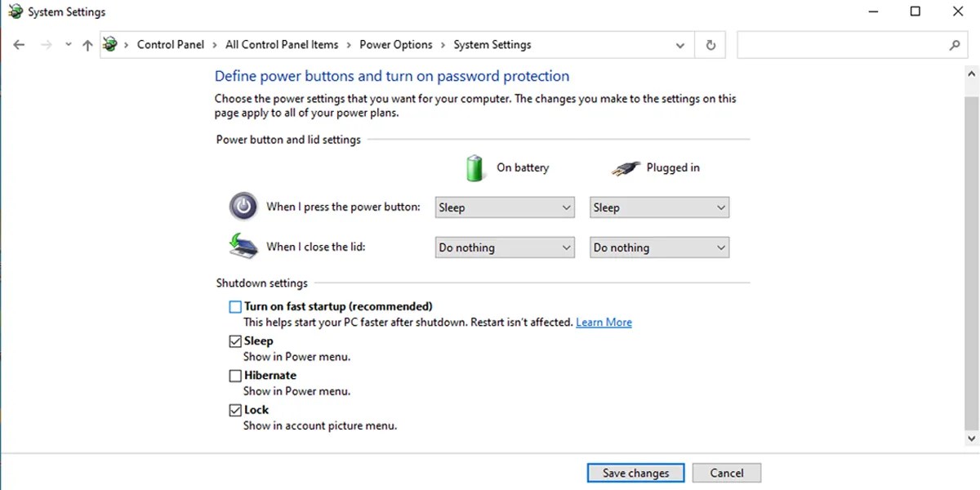The image size is (980, 490).
Task: Click the laptop lid icon
Action: 242,246
